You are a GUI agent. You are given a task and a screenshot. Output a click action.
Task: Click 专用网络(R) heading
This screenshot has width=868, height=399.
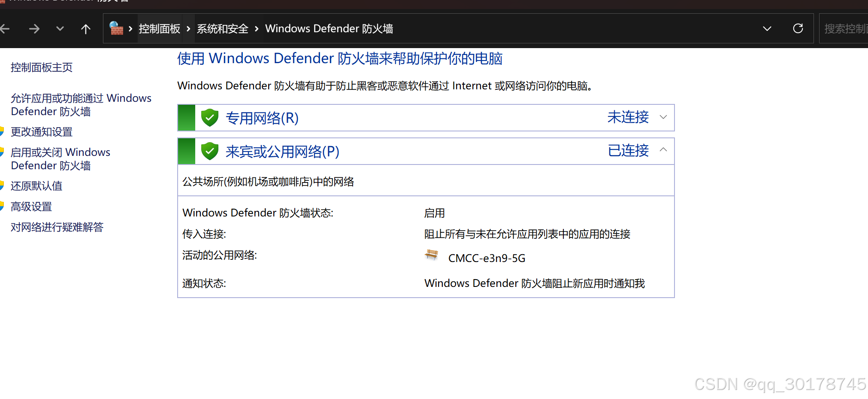coord(262,118)
